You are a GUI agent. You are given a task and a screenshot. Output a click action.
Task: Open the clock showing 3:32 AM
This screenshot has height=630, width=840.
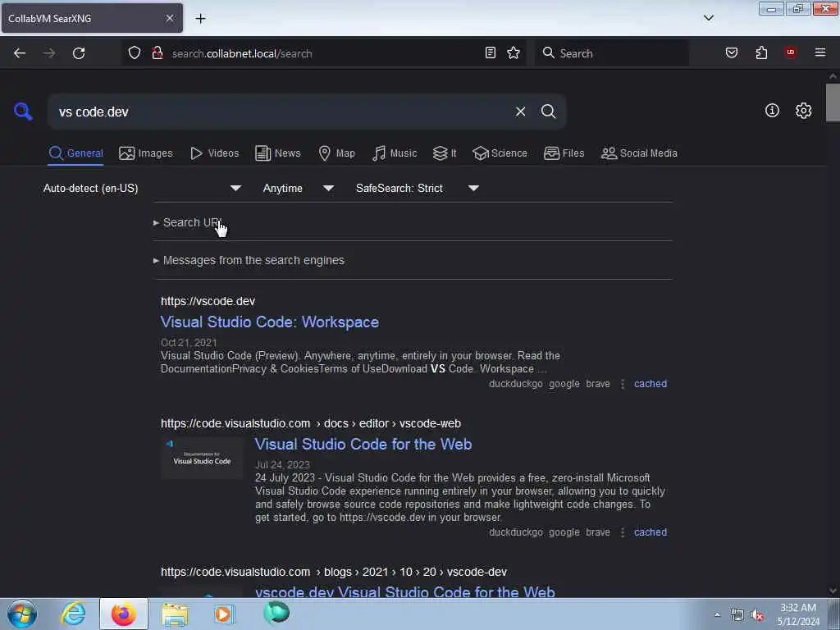[798, 614]
